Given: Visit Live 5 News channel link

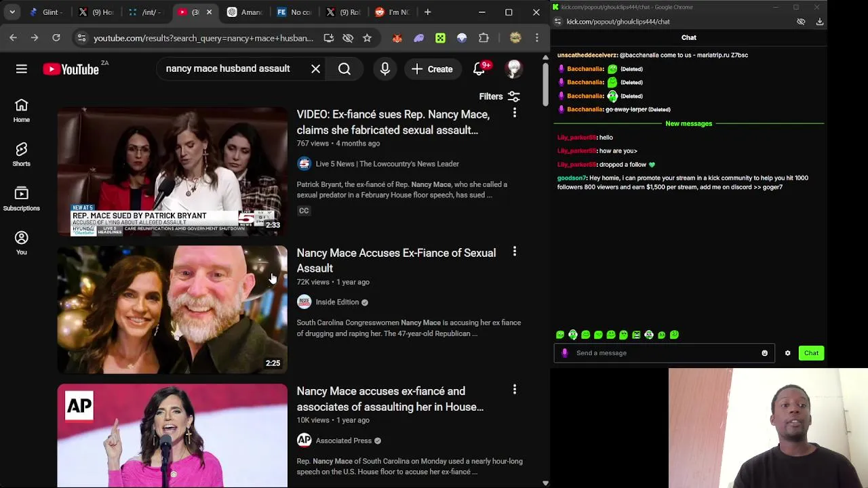Looking at the screenshot, I should coord(387,164).
